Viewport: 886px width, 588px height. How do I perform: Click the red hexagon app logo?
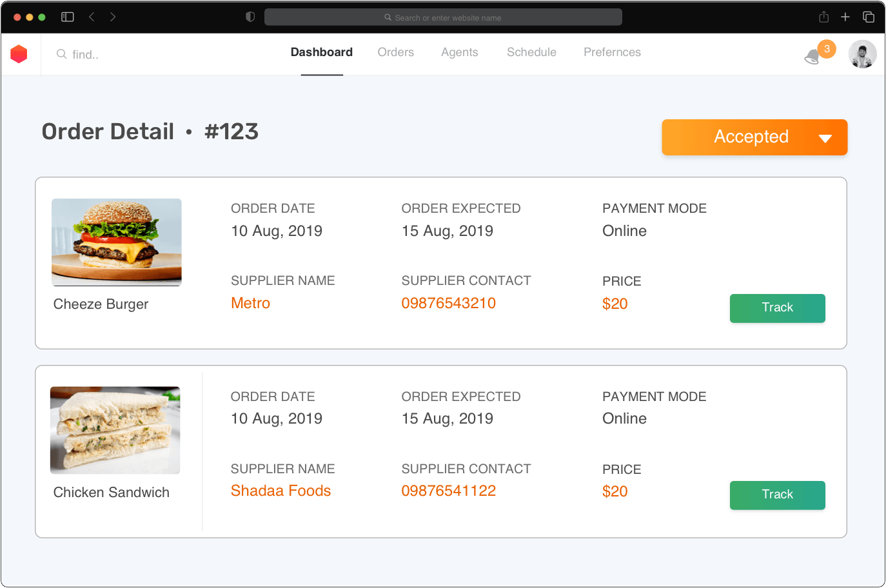pyautogui.click(x=19, y=54)
